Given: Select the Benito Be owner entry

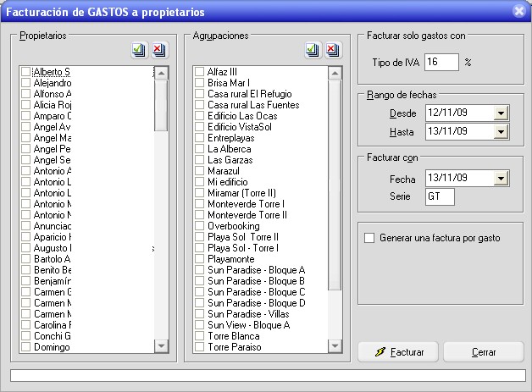Looking at the screenshot, I should pos(53,270).
